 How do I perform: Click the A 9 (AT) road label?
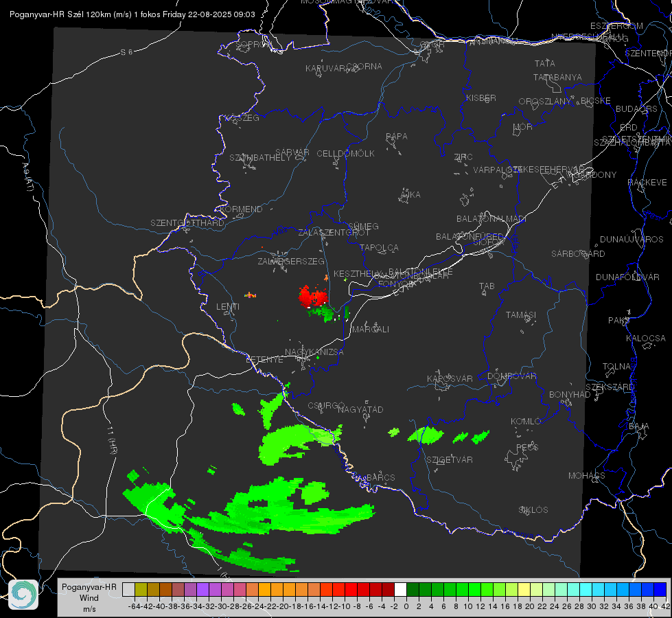[x=27, y=177]
